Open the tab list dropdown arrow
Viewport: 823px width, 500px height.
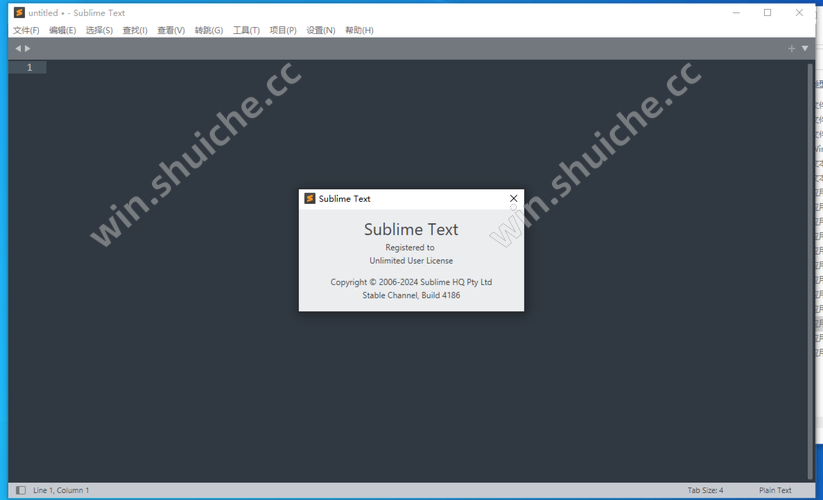click(805, 48)
